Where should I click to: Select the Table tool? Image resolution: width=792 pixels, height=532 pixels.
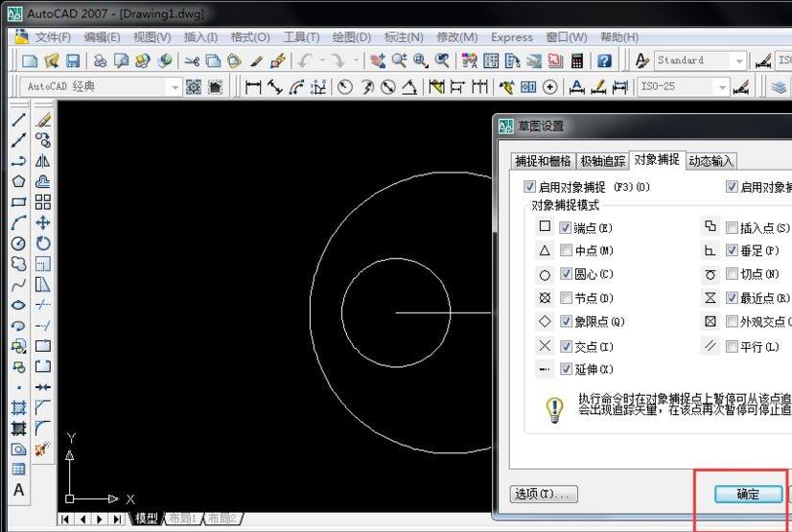(x=18, y=469)
